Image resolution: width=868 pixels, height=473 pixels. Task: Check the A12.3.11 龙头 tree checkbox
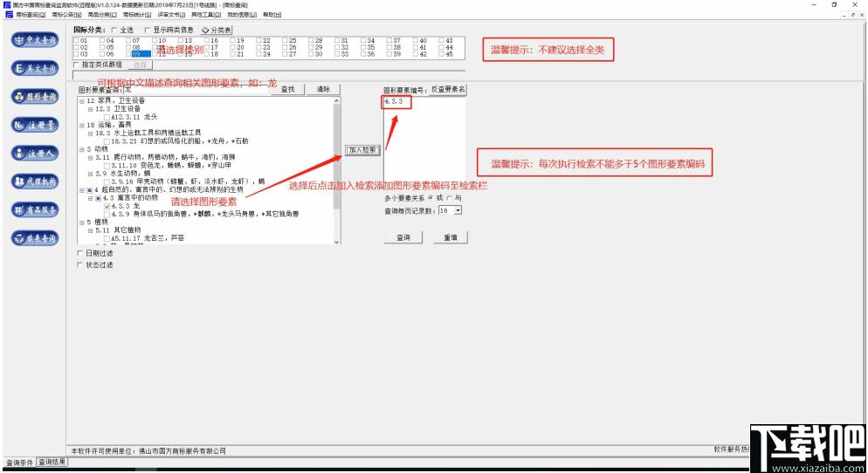click(x=107, y=117)
